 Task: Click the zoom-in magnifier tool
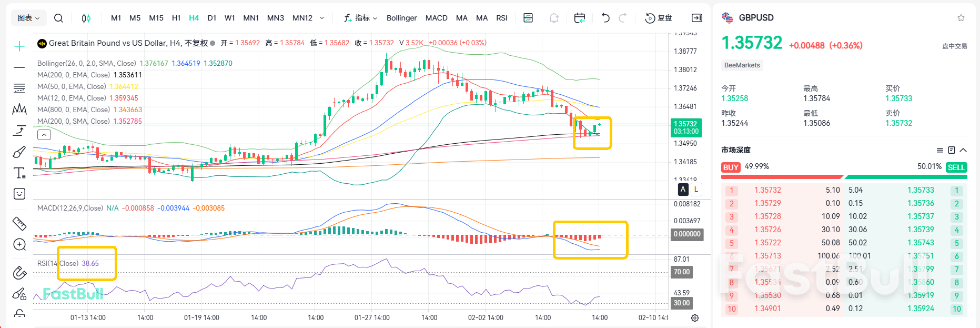click(x=19, y=245)
